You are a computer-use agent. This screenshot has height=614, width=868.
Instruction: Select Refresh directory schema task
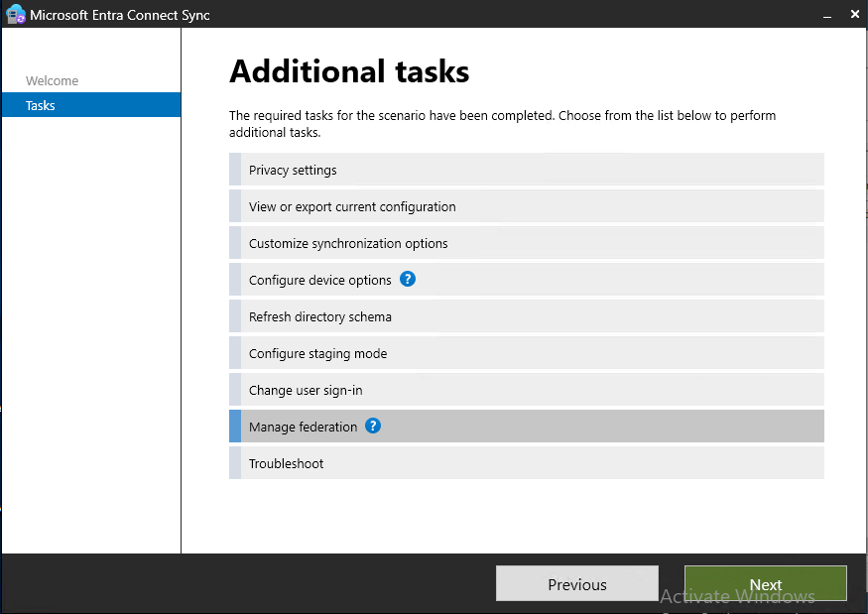tap(320, 317)
